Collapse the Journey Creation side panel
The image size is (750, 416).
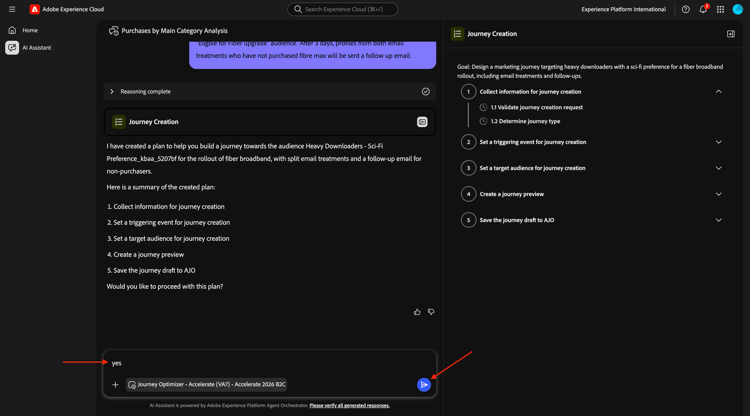tap(731, 34)
